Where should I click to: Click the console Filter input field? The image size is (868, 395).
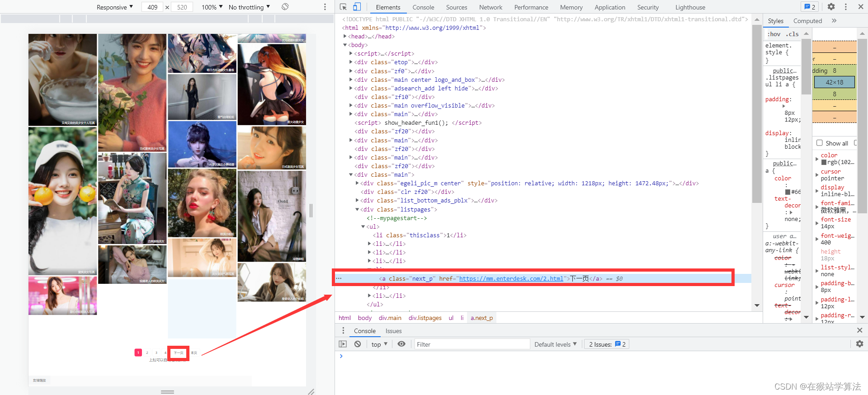[472, 344]
